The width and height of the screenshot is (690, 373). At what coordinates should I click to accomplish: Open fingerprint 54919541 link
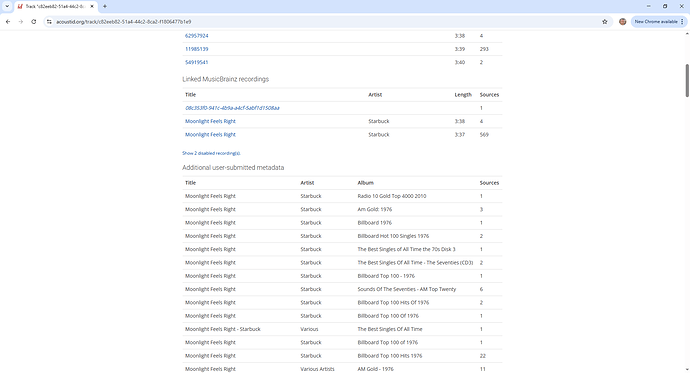pos(197,62)
